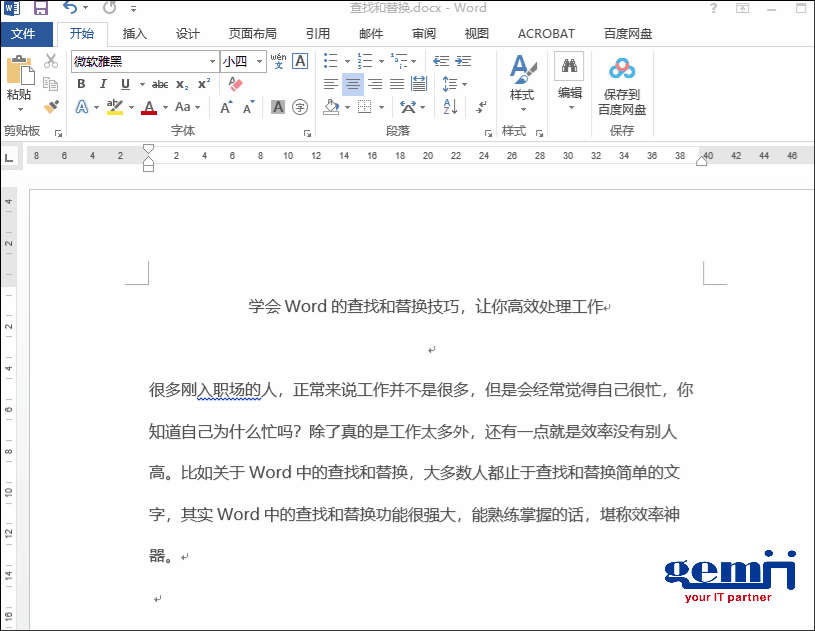Select the strikethrough icon

[160, 84]
